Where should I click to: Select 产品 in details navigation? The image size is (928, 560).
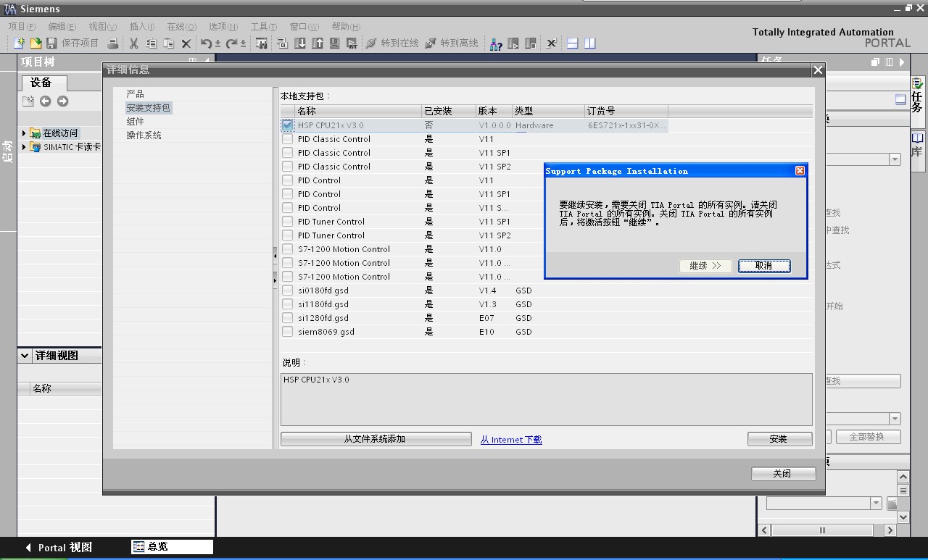135,94
